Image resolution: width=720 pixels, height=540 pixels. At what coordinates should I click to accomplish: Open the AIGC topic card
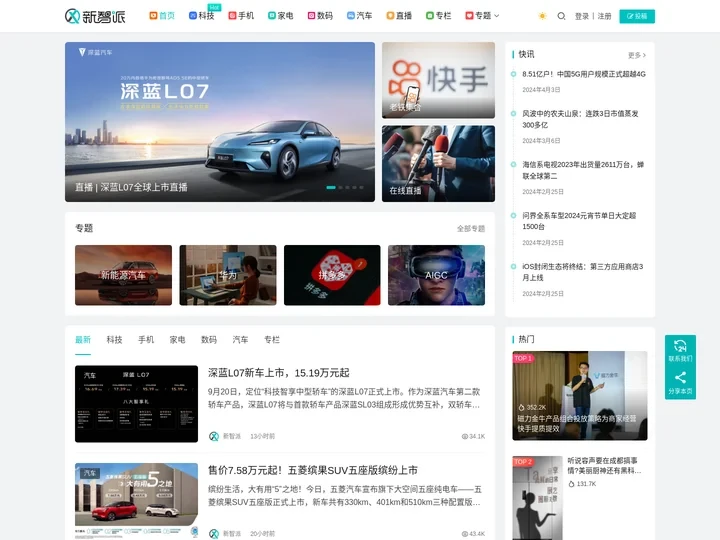pyautogui.click(x=436, y=275)
